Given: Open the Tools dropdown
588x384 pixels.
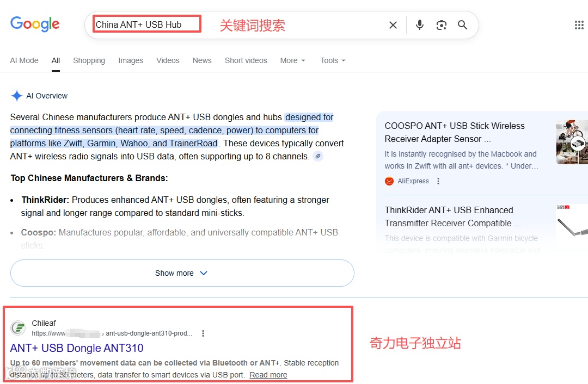Looking at the screenshot, I should point(333,60).
